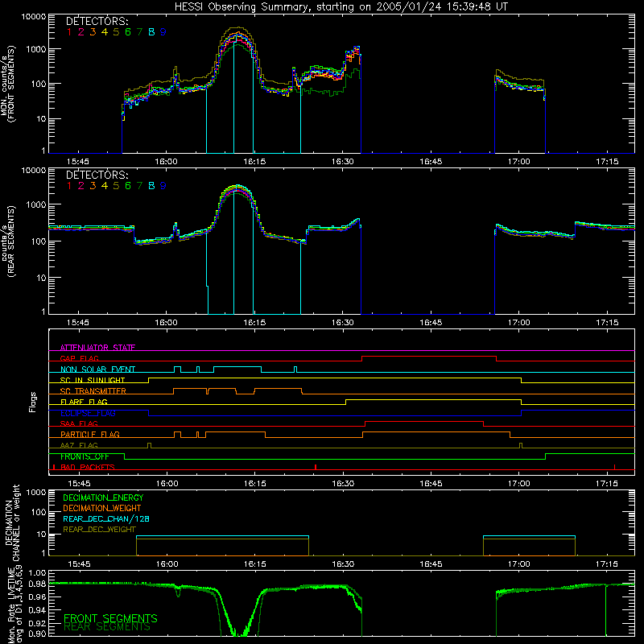
Task: Click the counts/s (REAR SEGMENTS) axis title
Action: (7, 241)
